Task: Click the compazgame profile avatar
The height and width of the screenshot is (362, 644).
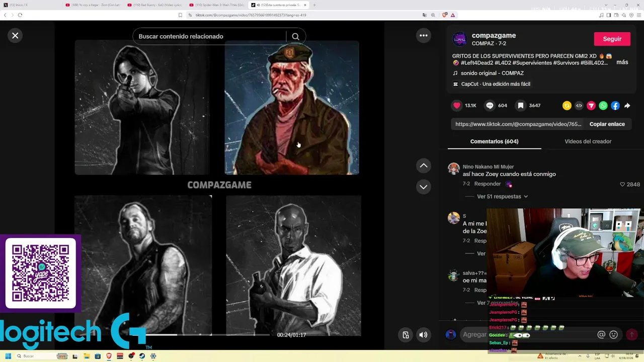Action: [459, 39]
